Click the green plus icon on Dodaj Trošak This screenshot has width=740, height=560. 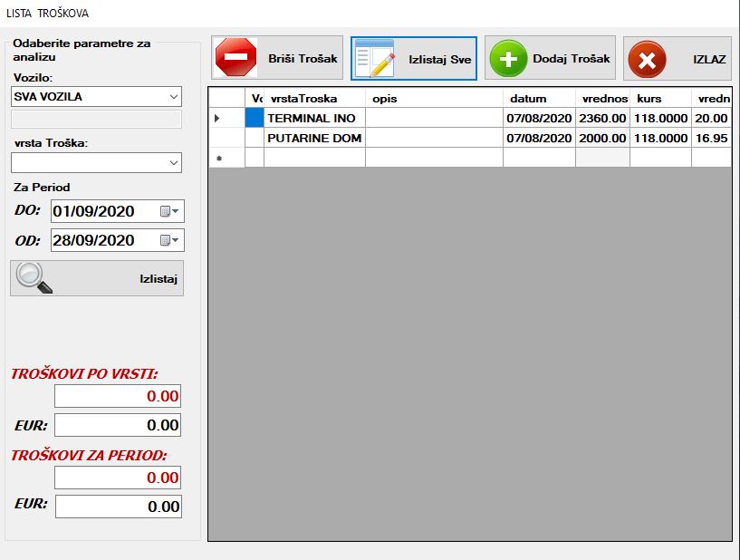pyautogui.click(x=509, y=59)
